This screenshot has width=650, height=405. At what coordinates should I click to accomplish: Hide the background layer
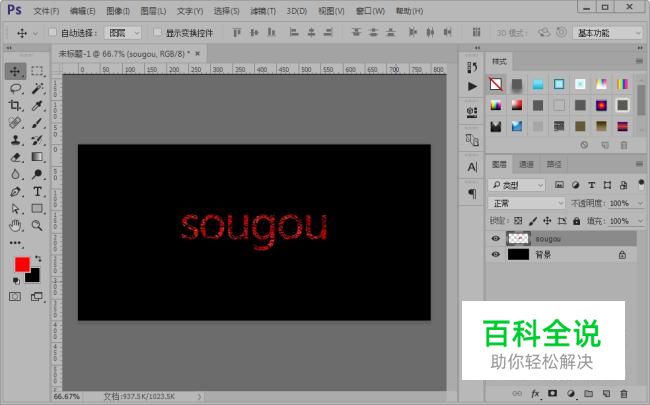pos(495,254)
